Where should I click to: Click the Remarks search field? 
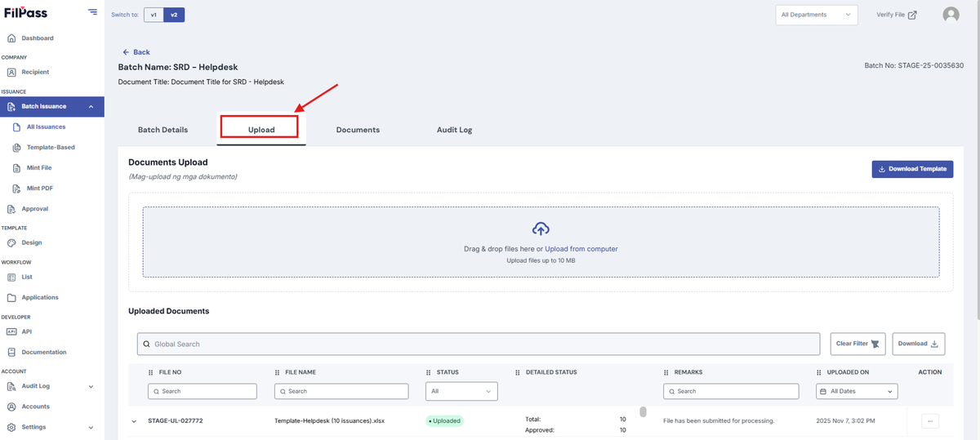(731, 391)
